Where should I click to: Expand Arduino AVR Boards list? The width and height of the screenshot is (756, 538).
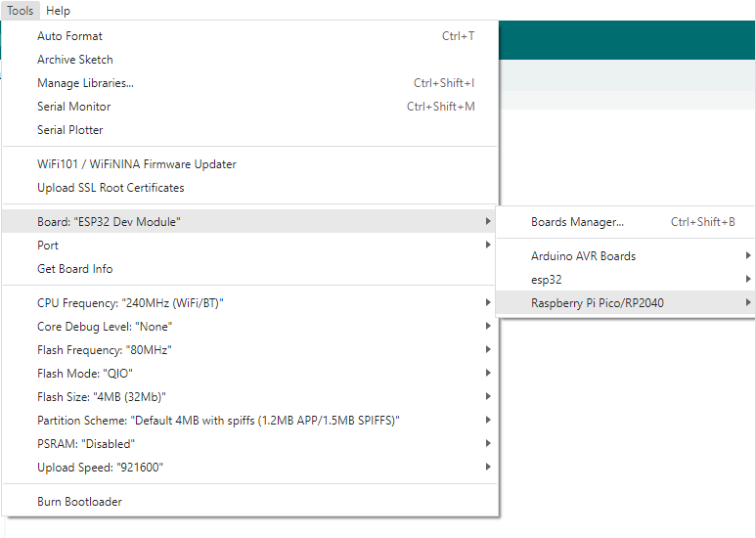pos(583,256)
